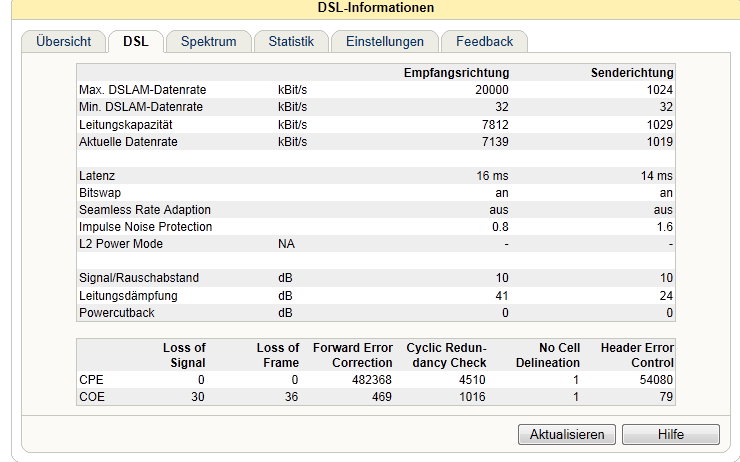740x462 pixels.
Task: Select the Senderichtung column header
Action: pos(632,73)
